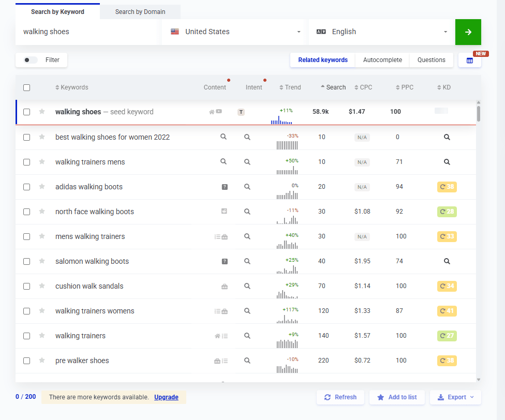The image size is (505, 420).
Task: Star the keyword "walking trainers mens"
Action: click(41, 162)
